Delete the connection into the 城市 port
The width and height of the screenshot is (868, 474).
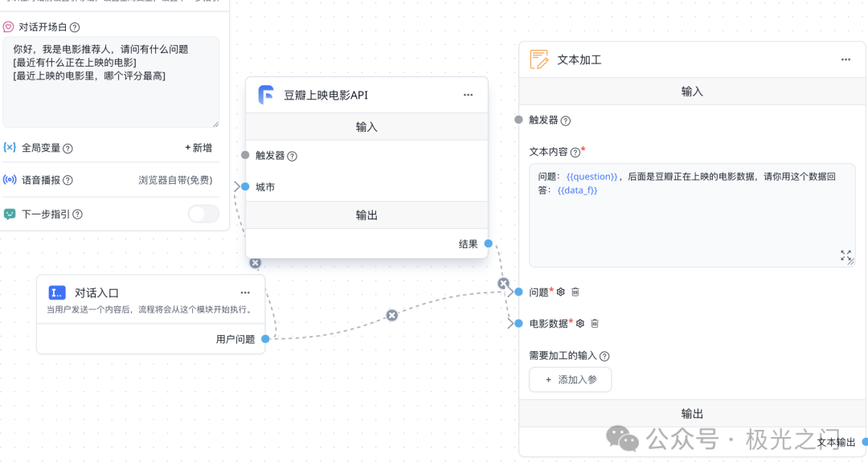256,264
